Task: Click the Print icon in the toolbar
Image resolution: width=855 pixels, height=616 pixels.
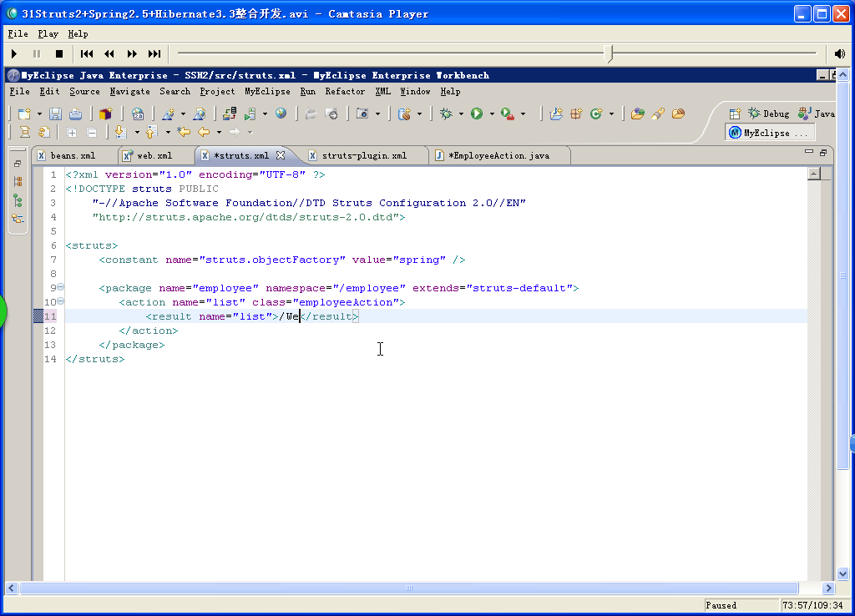Action: 75,114
